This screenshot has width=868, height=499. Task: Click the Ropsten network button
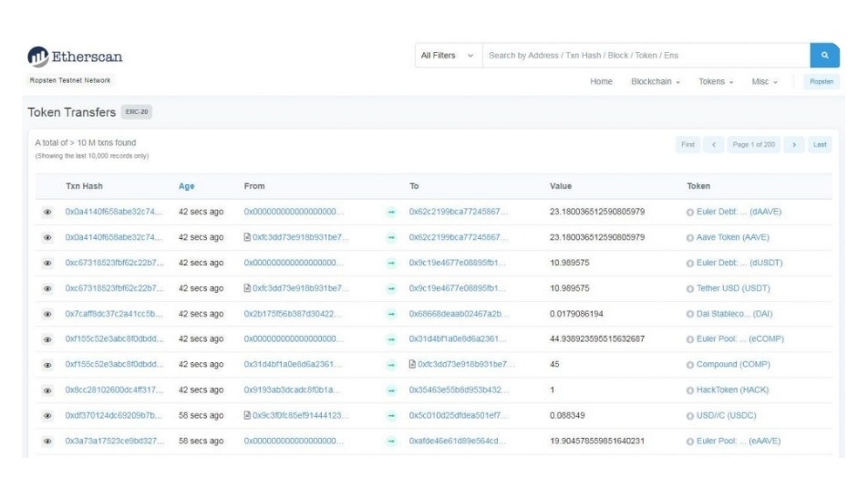pos(821,81)
